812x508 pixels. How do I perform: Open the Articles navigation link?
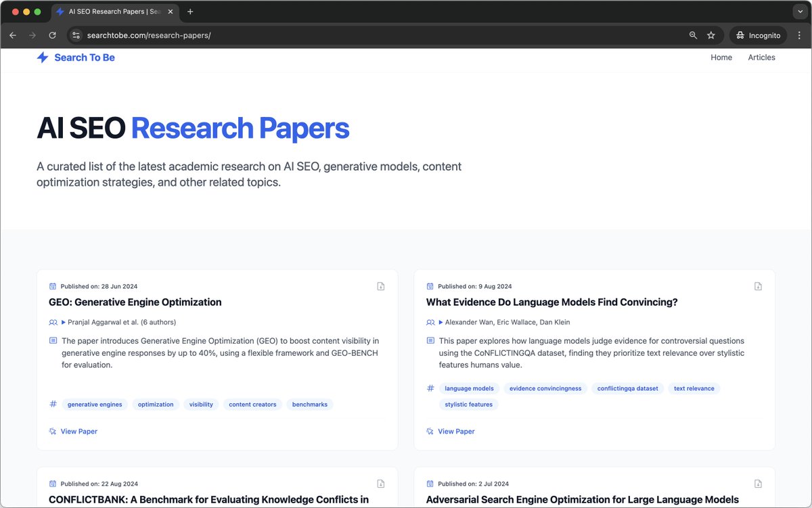[x=761, y=57]
